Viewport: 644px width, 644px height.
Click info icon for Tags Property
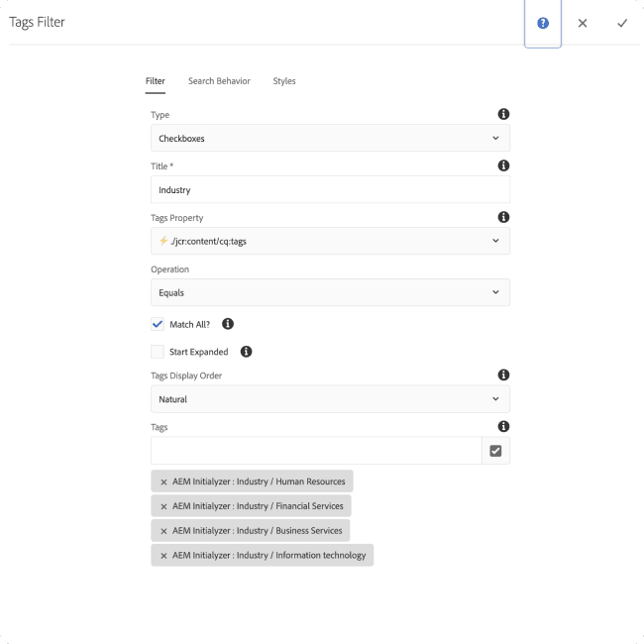point(503,217)
